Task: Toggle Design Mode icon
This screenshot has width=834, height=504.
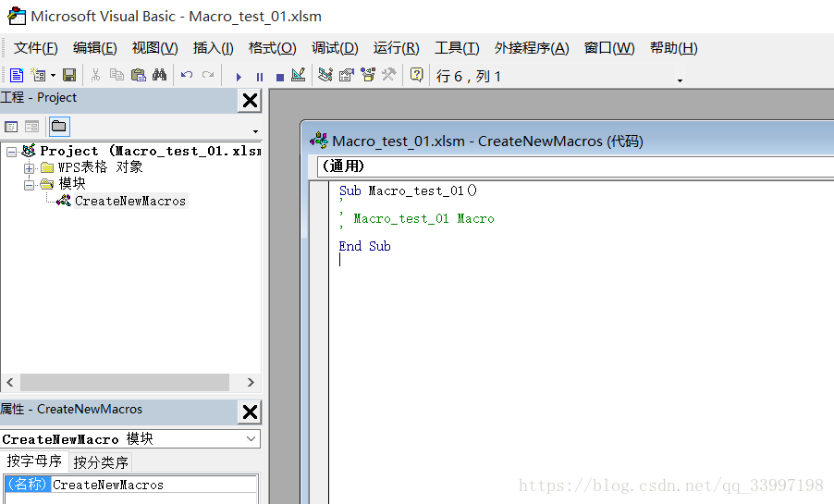Action: 299,75
